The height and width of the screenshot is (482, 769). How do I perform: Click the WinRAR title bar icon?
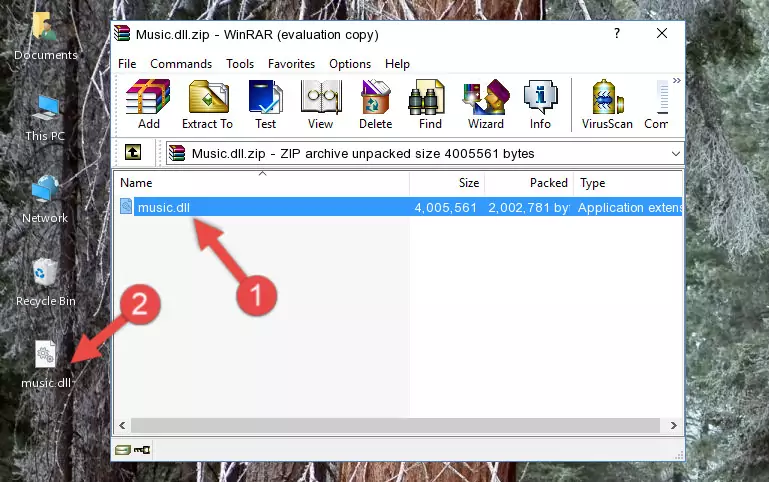point(122,34)
